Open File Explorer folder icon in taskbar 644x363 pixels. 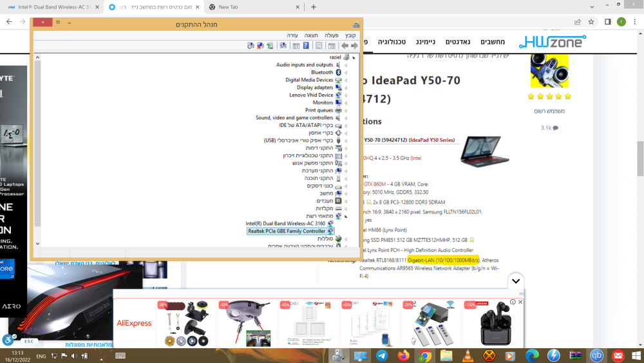coord(446,356)
